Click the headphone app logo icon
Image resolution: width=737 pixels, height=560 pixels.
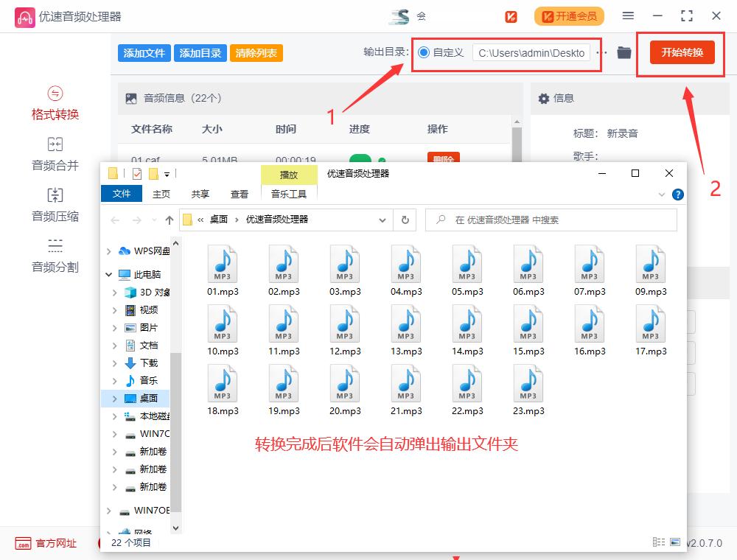[24, 15]
